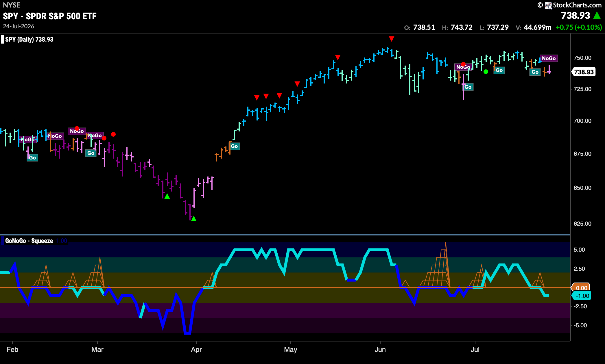The width and height of the screenshot is (605, 364).
Task: Click the -2.50 oscillator axis label
Action: [580, 306]
